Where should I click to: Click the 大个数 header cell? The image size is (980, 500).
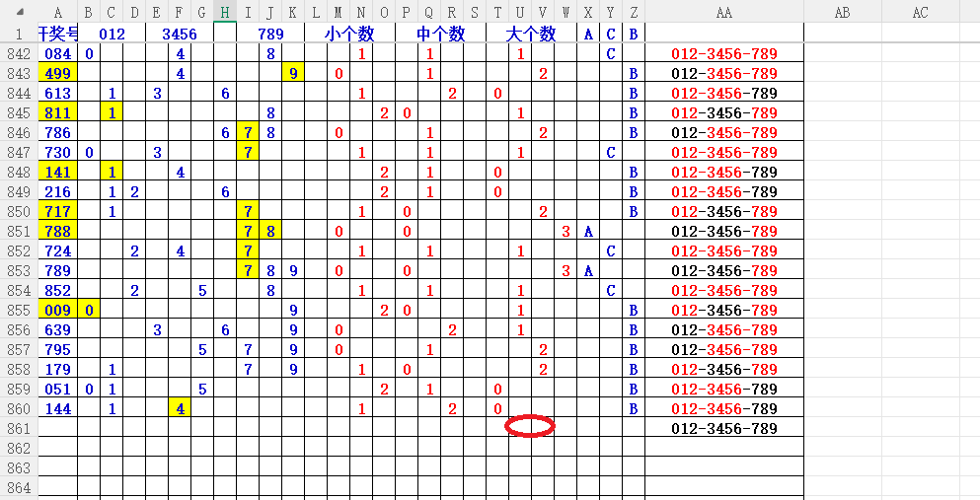click(x=531, y=34)
